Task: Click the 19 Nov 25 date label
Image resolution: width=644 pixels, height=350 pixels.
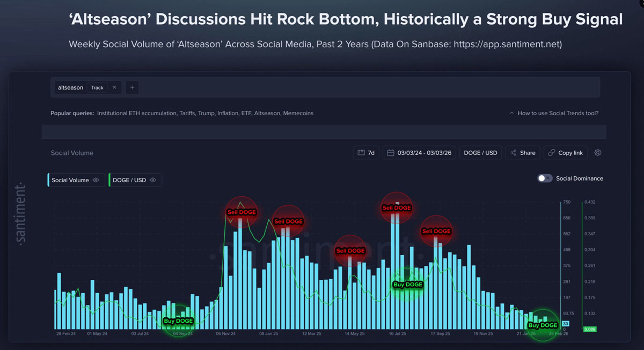Action: (x=483, y=333)
